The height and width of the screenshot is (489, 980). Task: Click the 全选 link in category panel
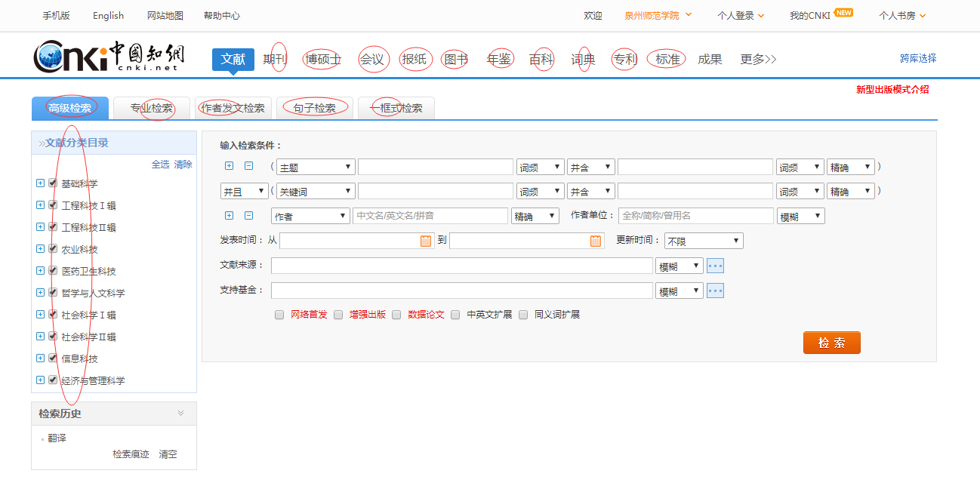pos(160,164)
